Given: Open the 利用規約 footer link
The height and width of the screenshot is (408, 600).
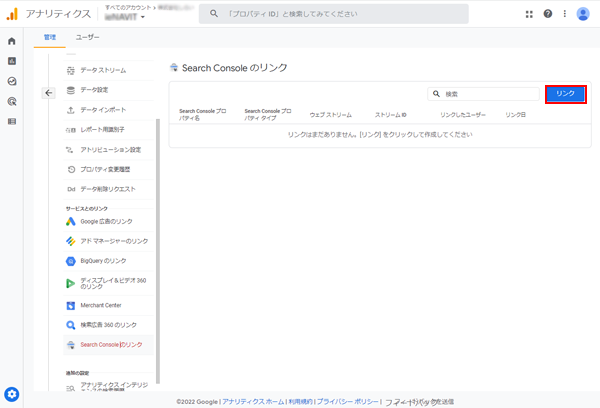Looking at the screenshot, I should [x=300, y=401].
